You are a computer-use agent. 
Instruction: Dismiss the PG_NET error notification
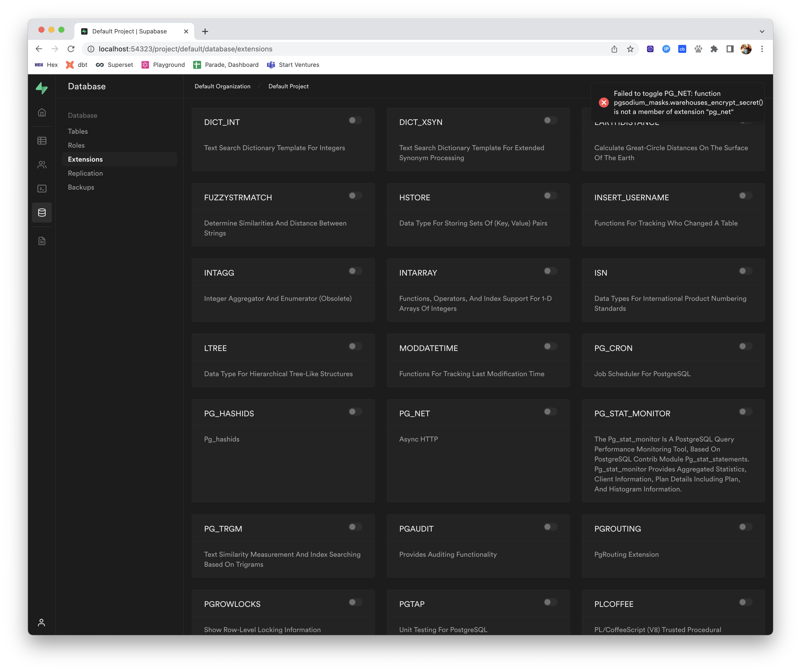pyautogui.click(x=604, y=102)
